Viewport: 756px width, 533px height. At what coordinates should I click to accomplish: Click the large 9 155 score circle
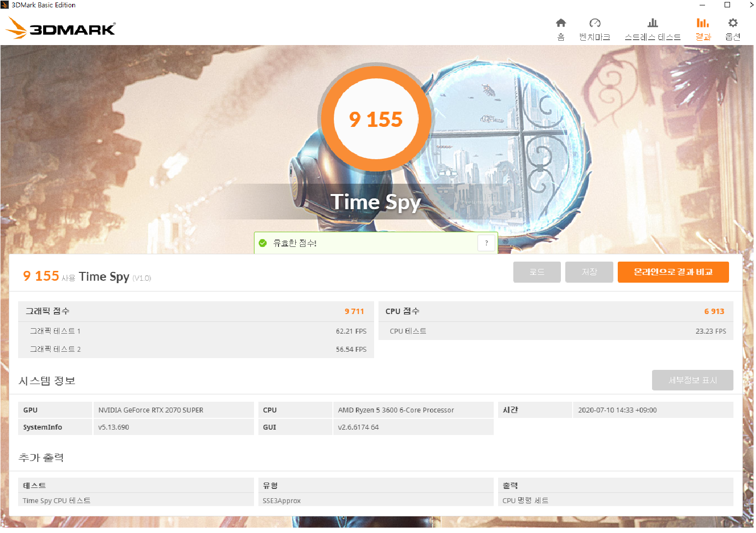[376, 119]
